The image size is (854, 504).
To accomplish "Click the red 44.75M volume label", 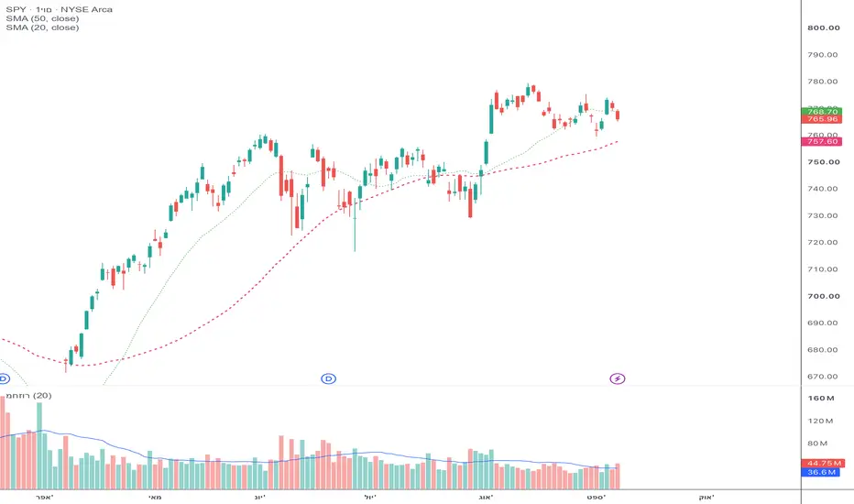I will [x=822, y=463].
